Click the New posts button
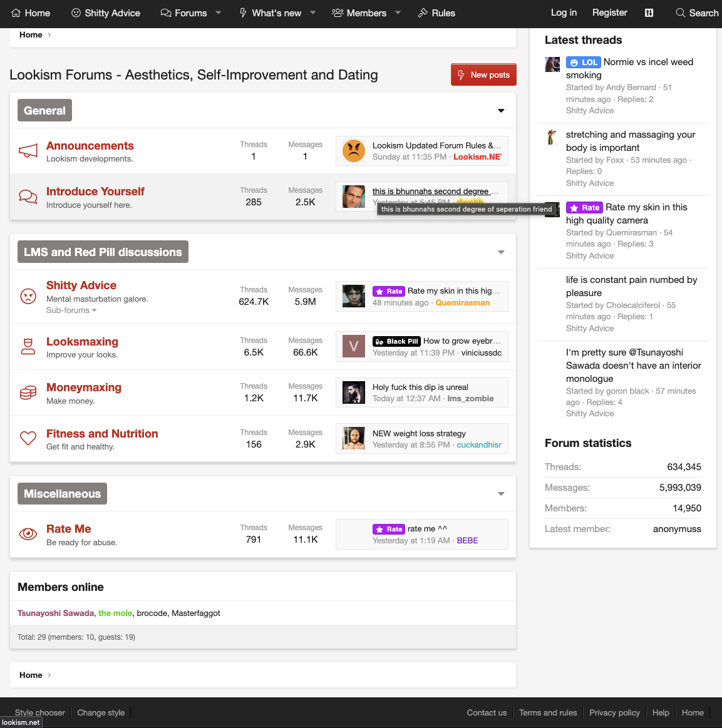Screen dimensions: 722x728 click(483, 74)
